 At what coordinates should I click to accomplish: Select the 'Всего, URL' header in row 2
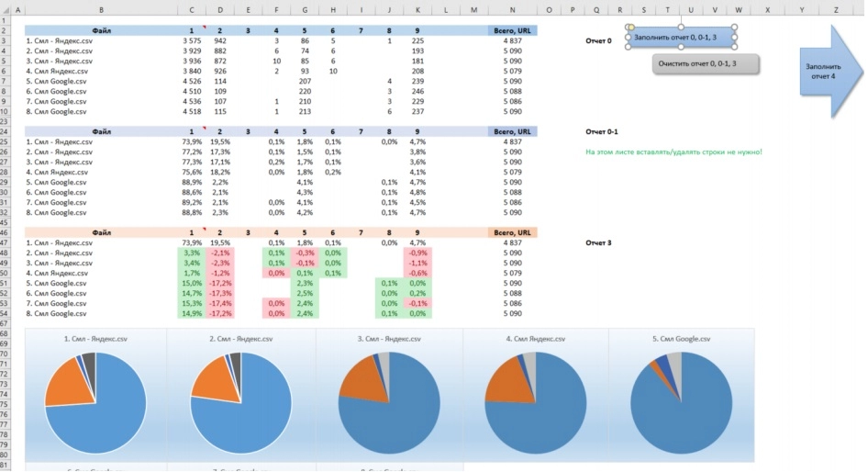coord(512,31)
